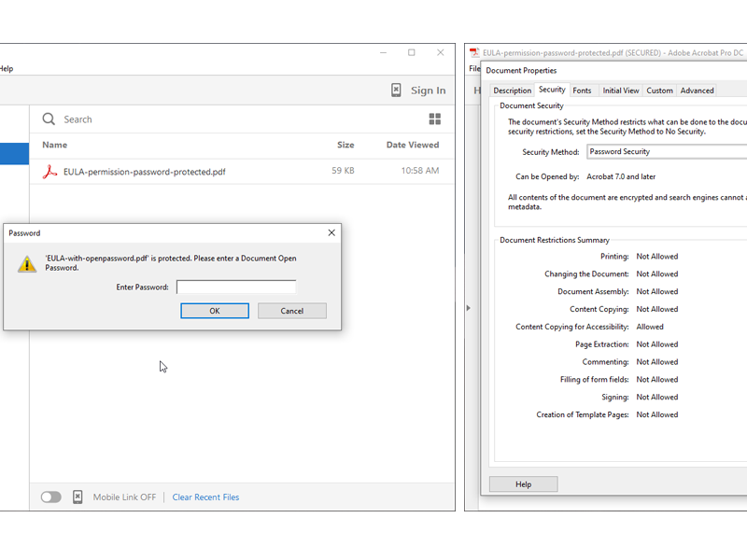Click the PDF icon of EULA-permission-password-protected.pdf
The image size is (747, 560).
pyautogui.click(x=49, y=172)
